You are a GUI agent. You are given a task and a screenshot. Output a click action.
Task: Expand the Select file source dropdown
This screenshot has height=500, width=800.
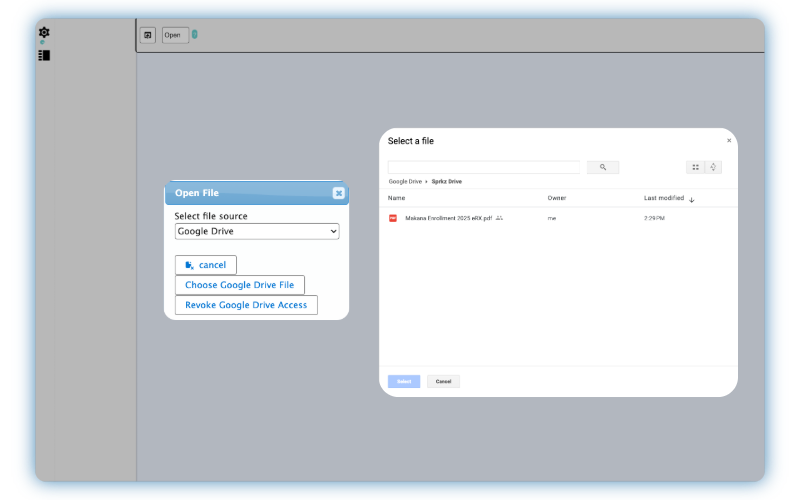point(257,231)
